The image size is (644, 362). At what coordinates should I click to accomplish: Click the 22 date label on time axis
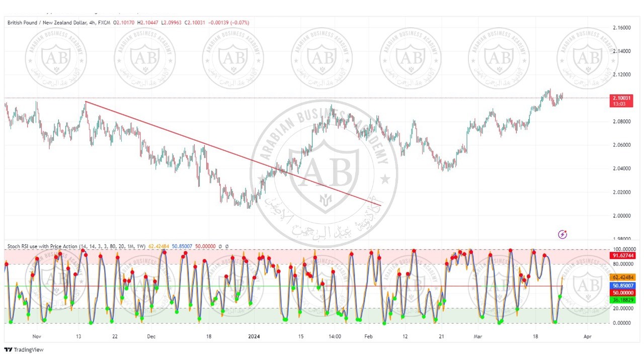pyautogui.click(x=115, y=336)
